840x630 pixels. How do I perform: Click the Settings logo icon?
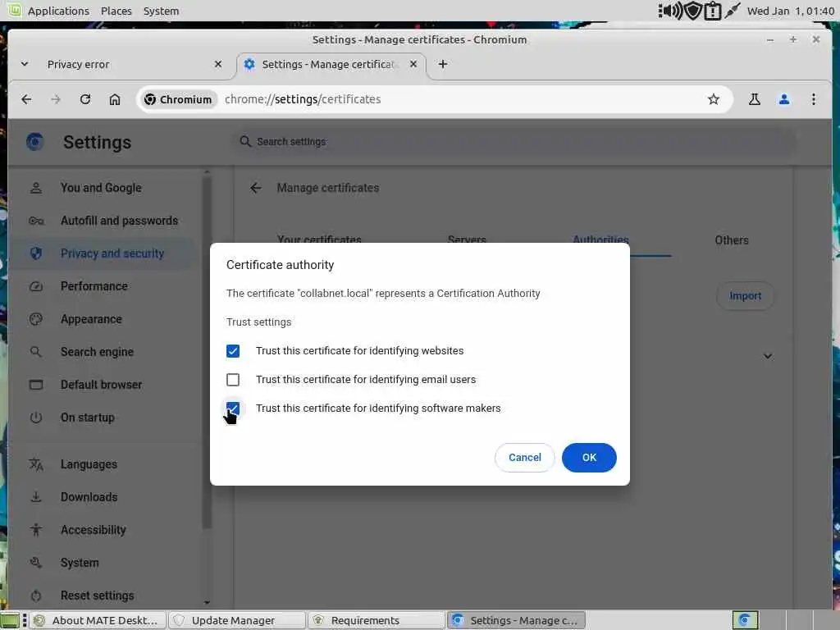[34, 142]
